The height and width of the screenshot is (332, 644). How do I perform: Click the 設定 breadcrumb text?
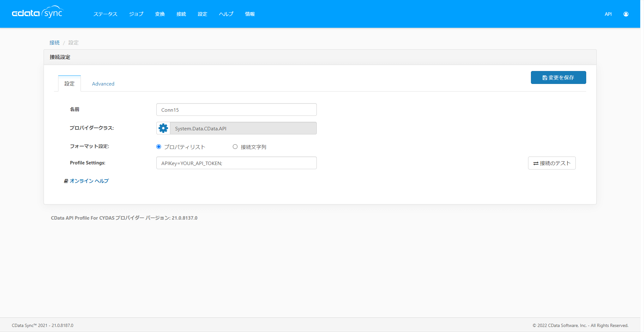(74, 43)
